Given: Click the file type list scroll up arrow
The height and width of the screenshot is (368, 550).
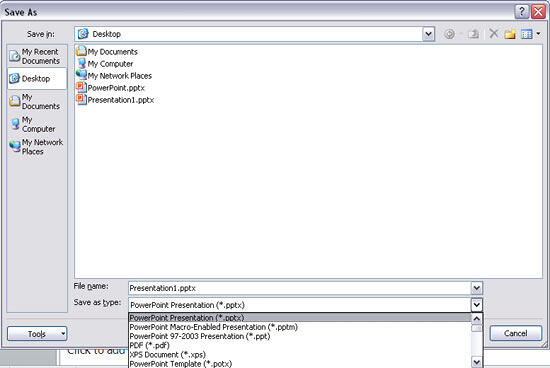Looking at the screenshot, I should point(476,319).
